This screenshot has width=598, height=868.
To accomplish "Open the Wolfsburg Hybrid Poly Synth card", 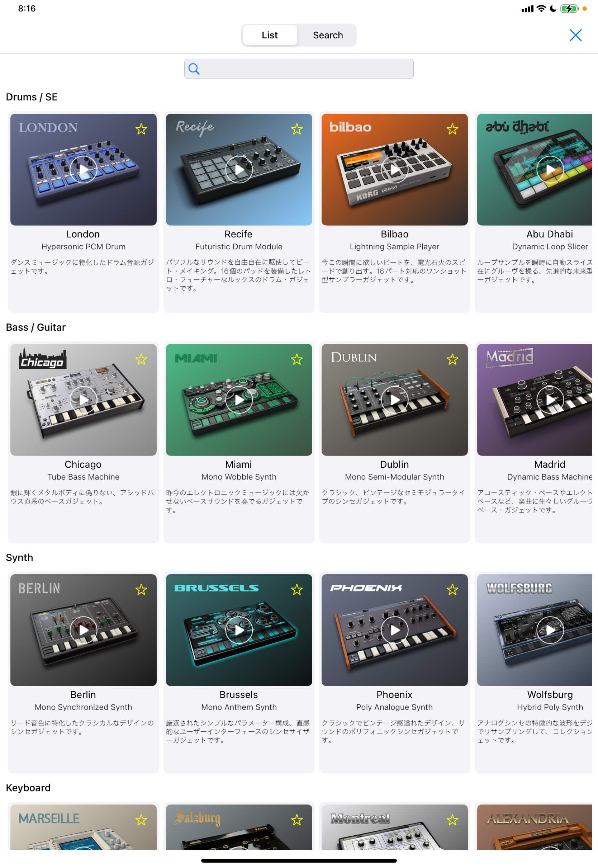I will [x=535, y=673].
